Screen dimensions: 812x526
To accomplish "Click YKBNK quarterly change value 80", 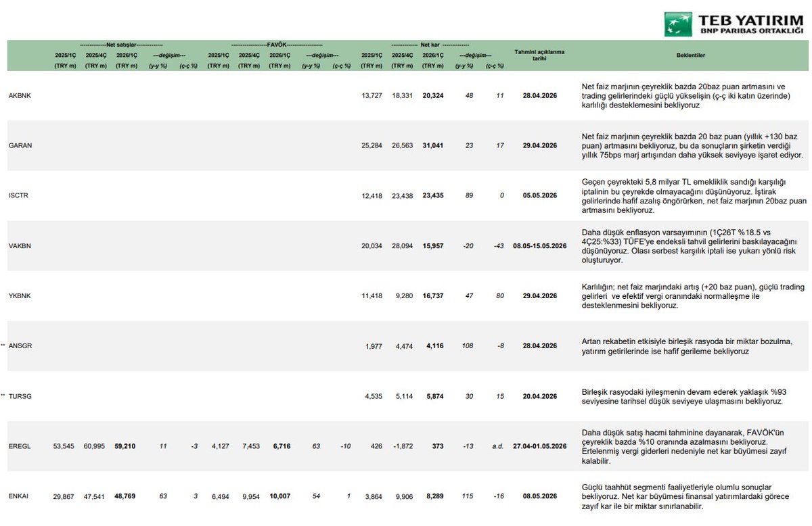I will 501,296.
